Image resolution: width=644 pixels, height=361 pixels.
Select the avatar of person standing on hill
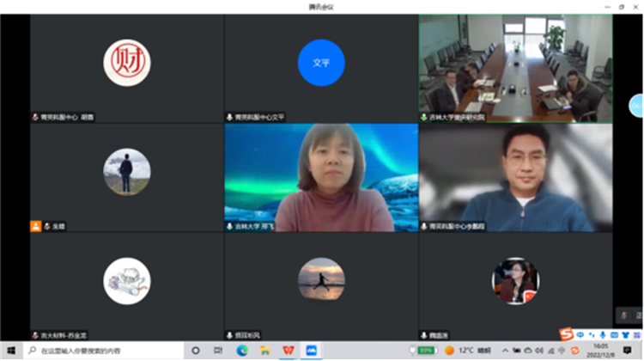pyautogui.click(x=127, y=172)
